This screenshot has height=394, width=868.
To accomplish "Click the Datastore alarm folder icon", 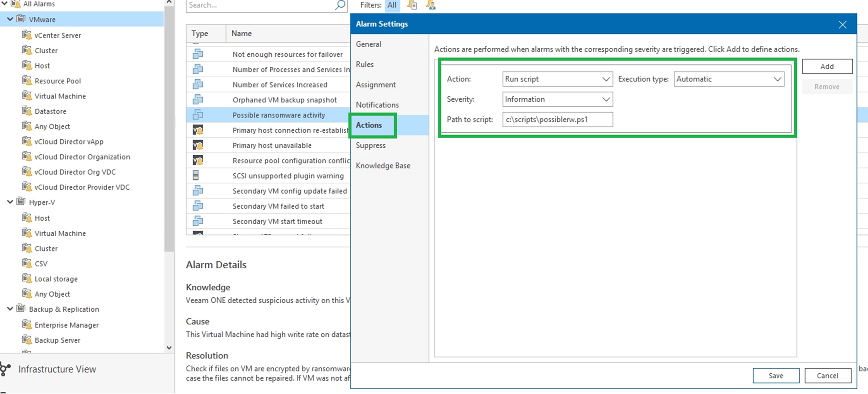I will click(27, 111).
